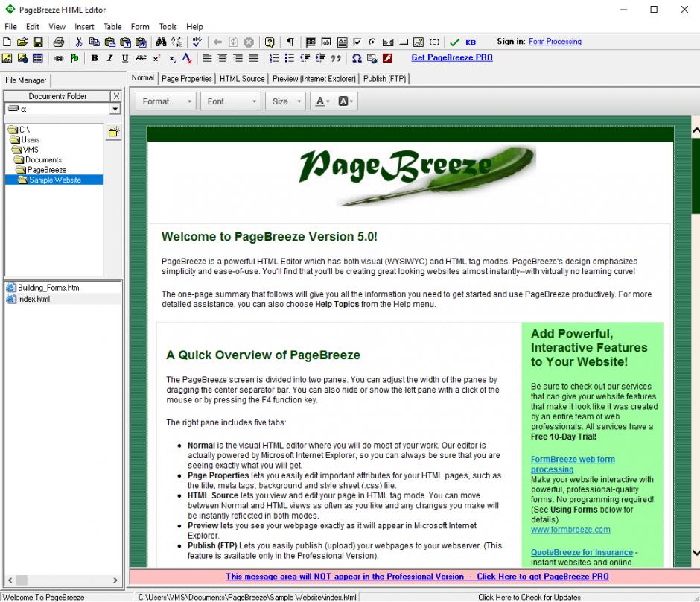Open the File menu

[x=10, y=27]
